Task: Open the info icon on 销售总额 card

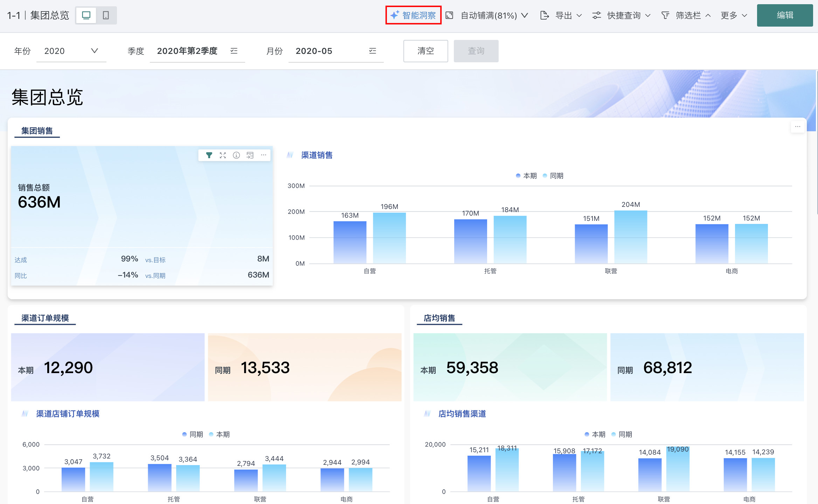Action: [x=236, y=155]
